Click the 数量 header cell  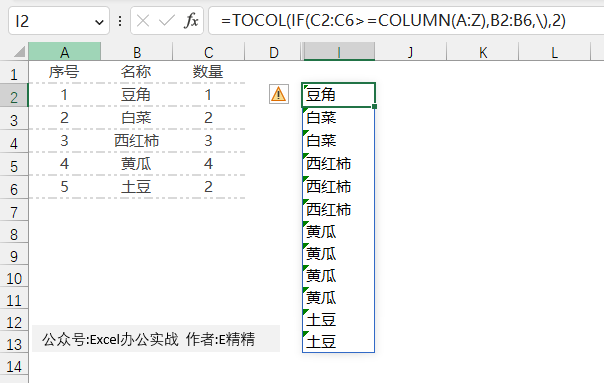(208, 72)
